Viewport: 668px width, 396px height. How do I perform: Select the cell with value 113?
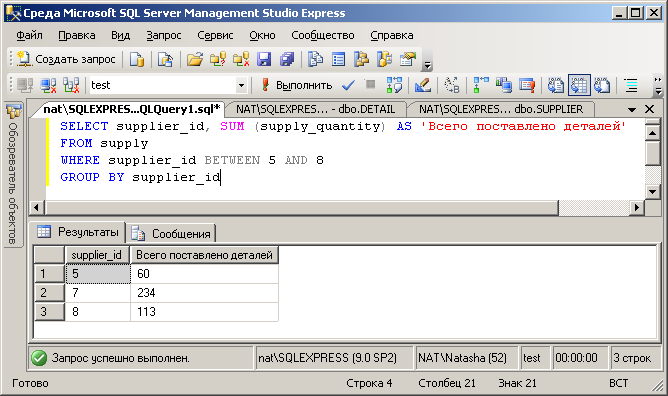point(204,312)
